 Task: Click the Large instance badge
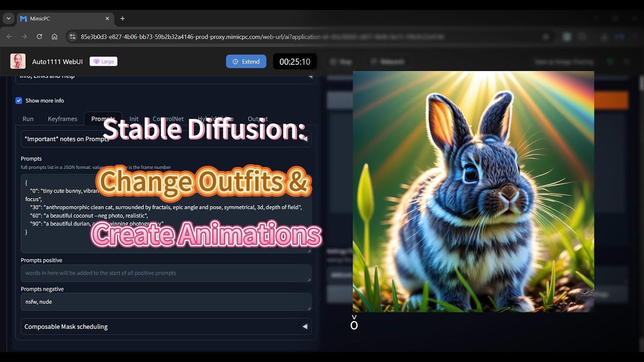click(104, 61)
